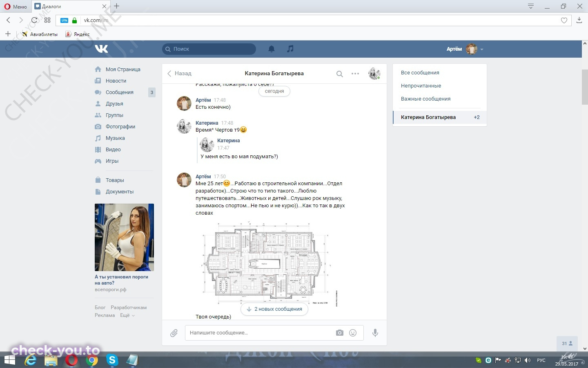Image resolution: width=588 pixels, height=368 pixels.
Task: Open the conversation actions three-dot menu
Action: [355, 74]
